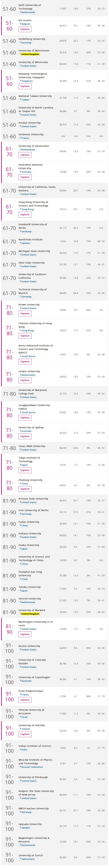The height and width of the screenshot is (868, 109).
Task: Click Explore under Australian National University
Action: (25, 177)
